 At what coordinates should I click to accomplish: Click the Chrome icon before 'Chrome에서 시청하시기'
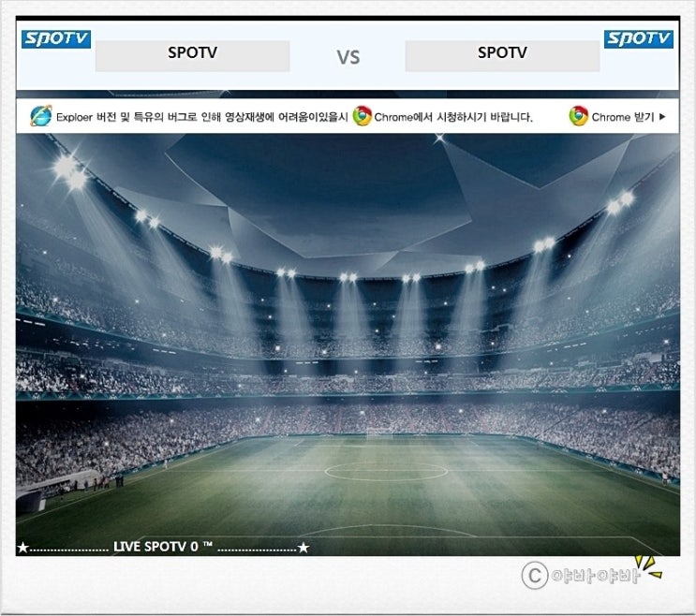pos(363,116)
